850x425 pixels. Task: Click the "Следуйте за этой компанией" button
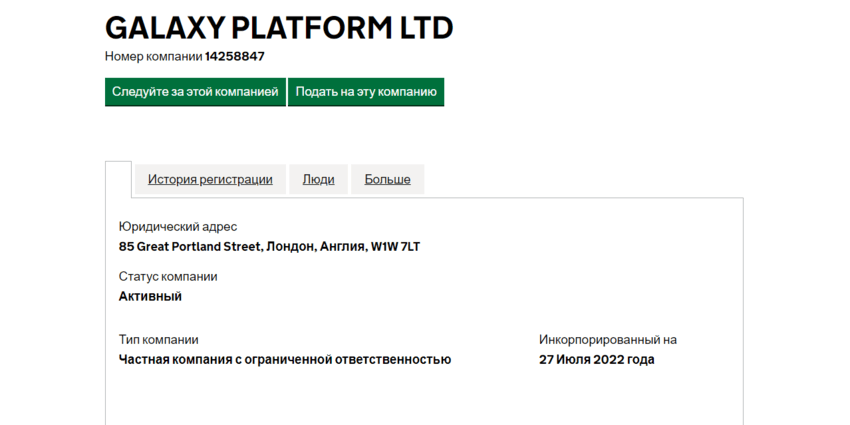pos(195,92)
